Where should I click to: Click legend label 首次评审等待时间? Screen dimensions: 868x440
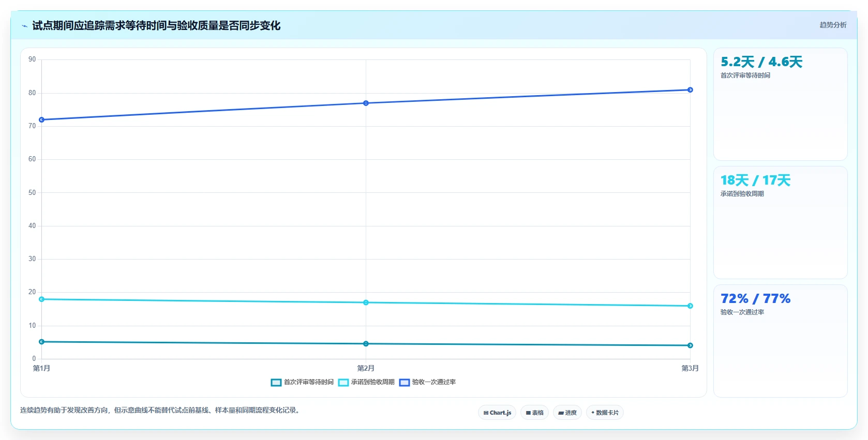[x=309, y=382]
